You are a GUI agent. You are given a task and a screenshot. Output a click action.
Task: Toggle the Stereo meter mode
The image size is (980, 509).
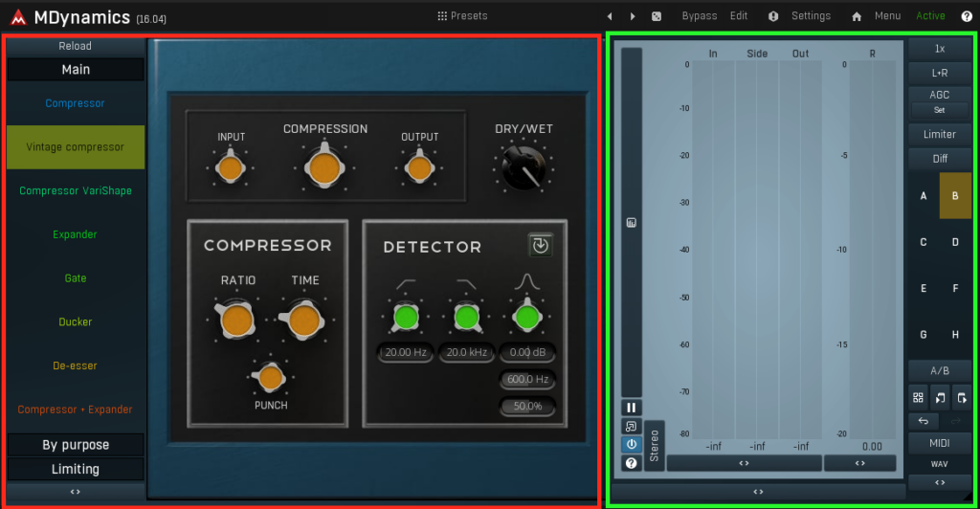[x=654, y=445]
